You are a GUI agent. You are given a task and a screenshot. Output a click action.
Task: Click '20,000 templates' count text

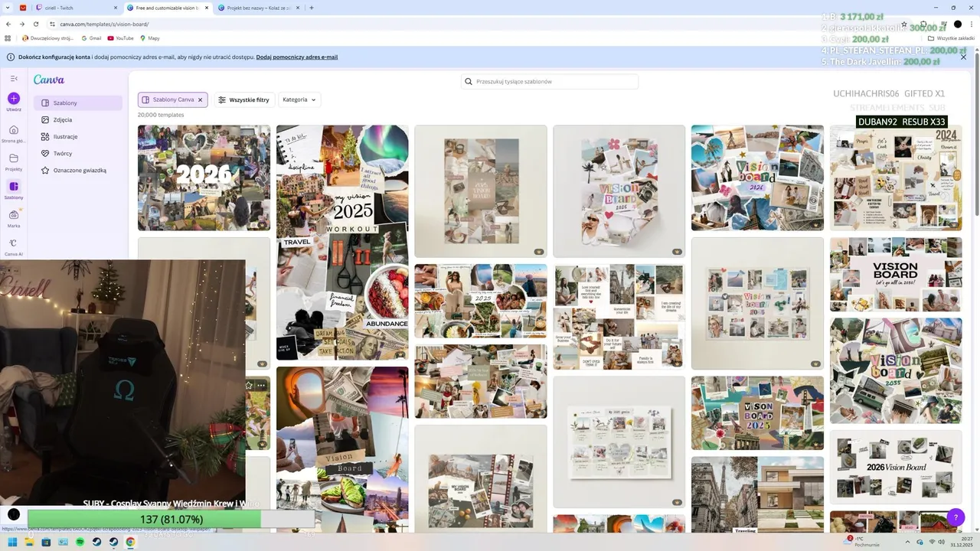[x=161, y=115]
